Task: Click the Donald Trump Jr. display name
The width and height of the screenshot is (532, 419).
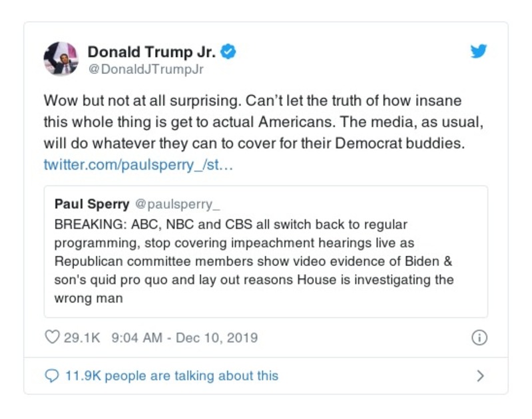Action: (x=152, y=52)
